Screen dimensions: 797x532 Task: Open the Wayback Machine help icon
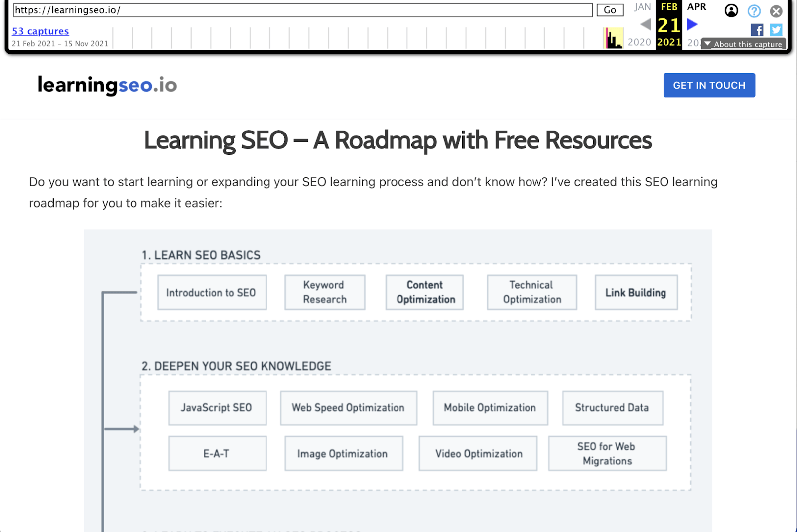(754, 11)
